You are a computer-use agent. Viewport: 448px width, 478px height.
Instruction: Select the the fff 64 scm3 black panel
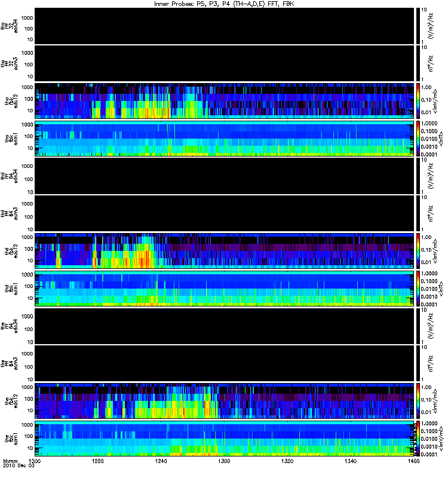[x=225, y=363]
